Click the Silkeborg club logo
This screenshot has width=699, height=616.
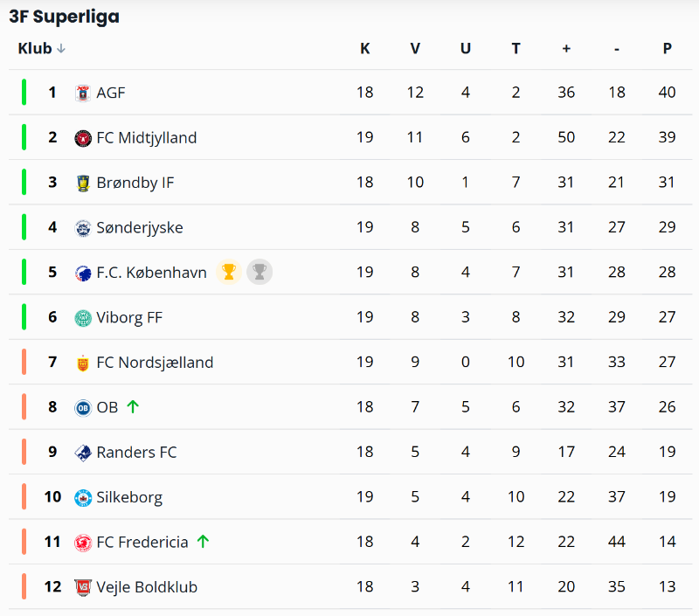(83, 497)
